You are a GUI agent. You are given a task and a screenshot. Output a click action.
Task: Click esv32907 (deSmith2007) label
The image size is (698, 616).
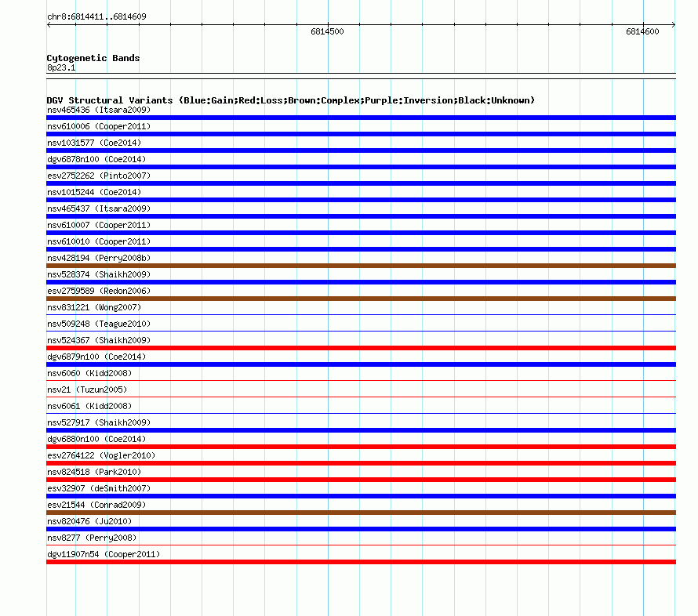point(99,488)
